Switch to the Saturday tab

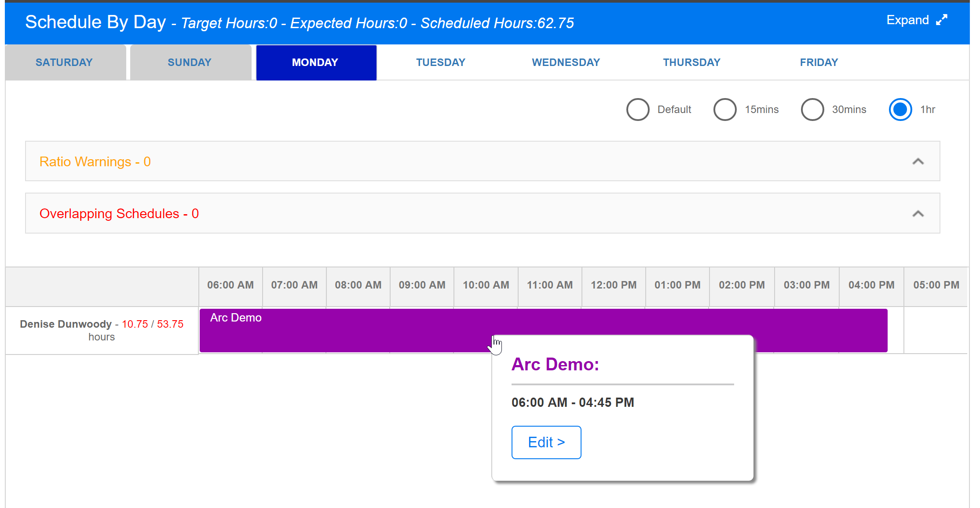(64, 62)
